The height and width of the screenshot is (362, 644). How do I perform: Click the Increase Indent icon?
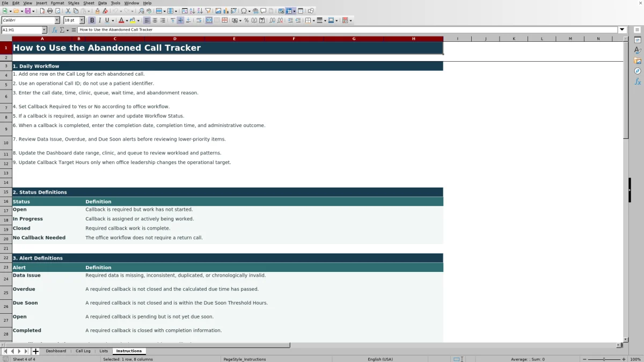(290, 20)
